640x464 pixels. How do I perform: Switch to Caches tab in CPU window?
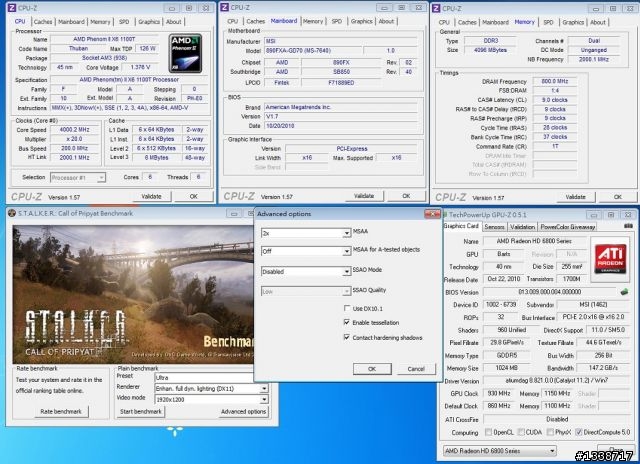[x=43, y=22]
